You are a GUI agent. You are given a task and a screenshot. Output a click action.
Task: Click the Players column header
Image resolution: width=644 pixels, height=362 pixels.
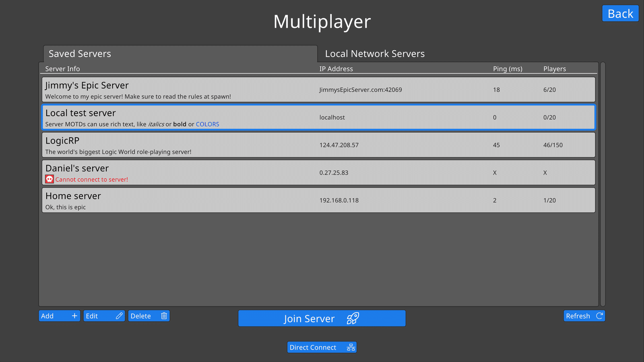(555, 69)
